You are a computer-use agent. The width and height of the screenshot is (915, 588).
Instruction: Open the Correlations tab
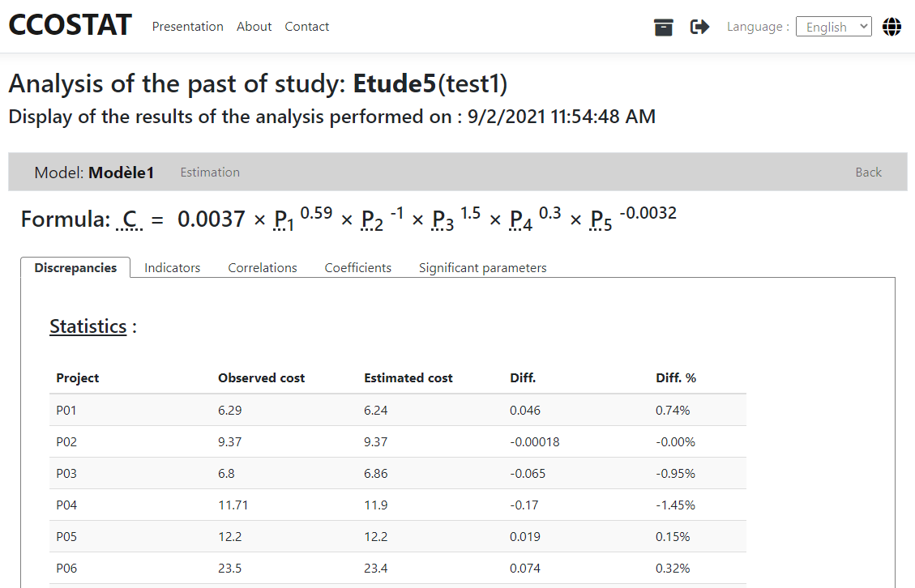click(x=263, y=268)
